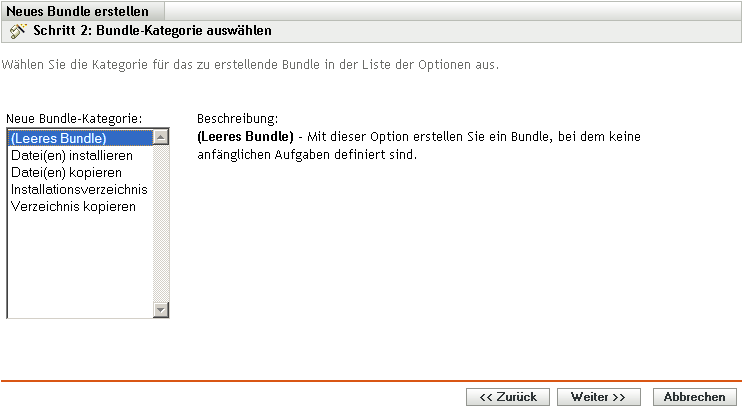Select the (Leeres Bundle) category

pyautogui.click(x=58, y=138)
